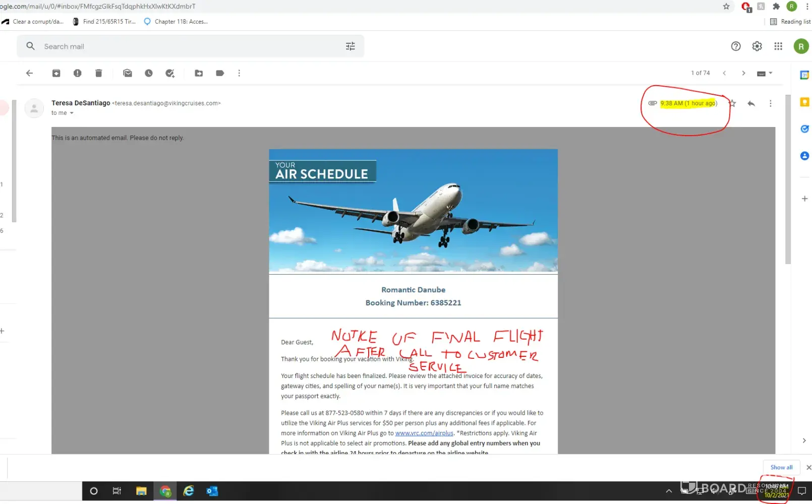Click the email scrollbar thumb
The image size is (812, 504).
click(788, 178)
